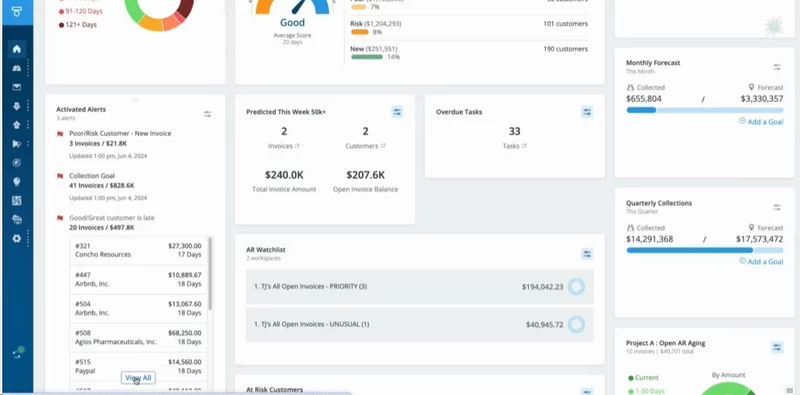Open the settings gear in sidebar
Image resolution: width=800 pixels, height=395 pixels.
[x=17, y=238]
